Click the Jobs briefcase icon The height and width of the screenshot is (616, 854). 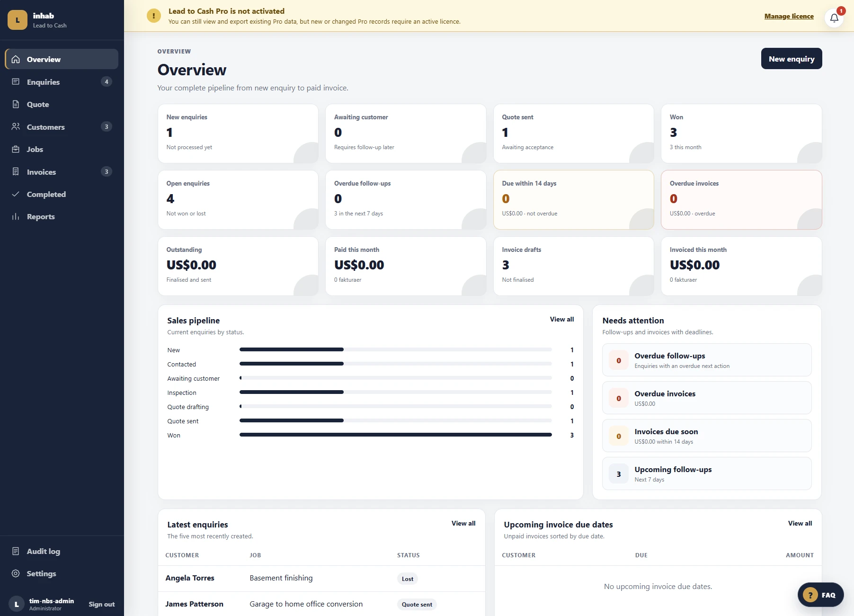[x=16, y=149]
